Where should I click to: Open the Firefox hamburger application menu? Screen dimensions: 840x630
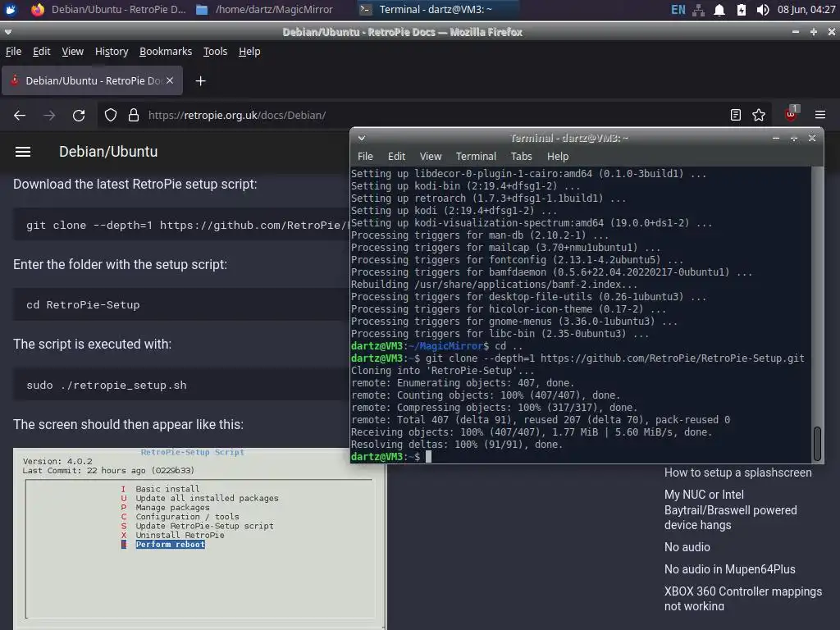(x=820, y=115)
